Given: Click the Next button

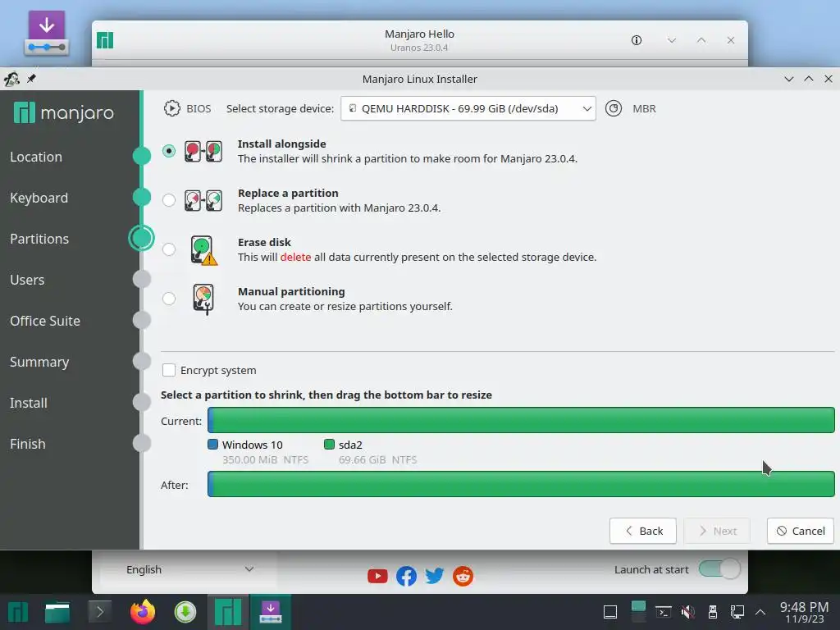Looking at the screenshot, I should tap(717, 531).
